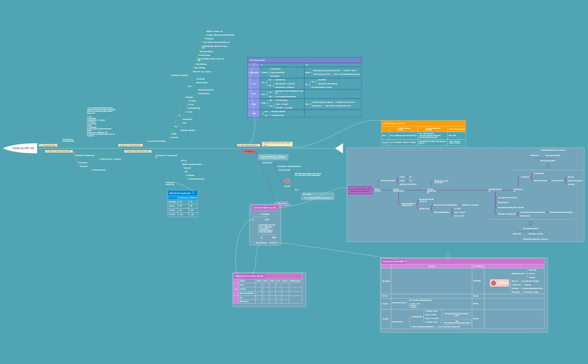Click the apple emoji on the "Thay đổi lối sống" node
This screenshot has height=364, width=588.
494,283
